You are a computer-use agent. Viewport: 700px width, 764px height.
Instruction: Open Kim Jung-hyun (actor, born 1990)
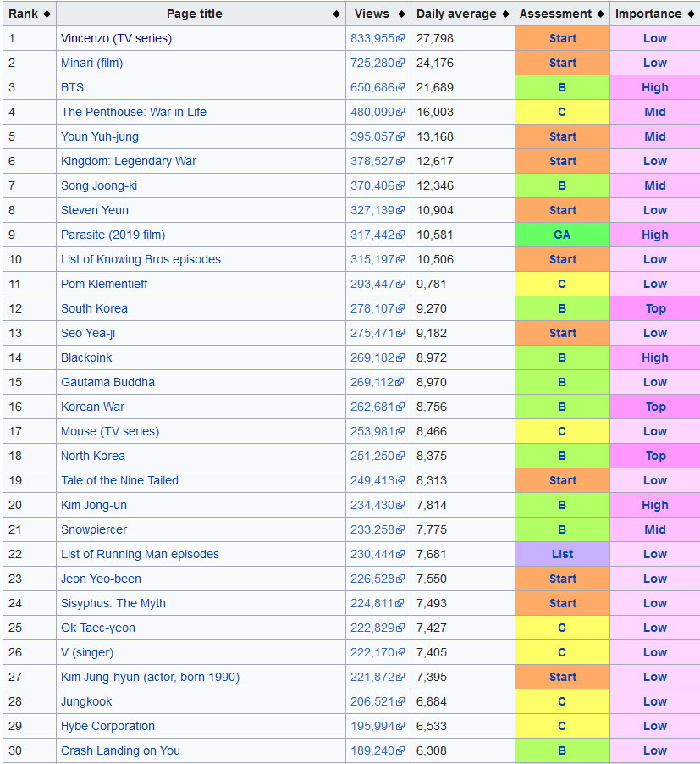[151, 678]
